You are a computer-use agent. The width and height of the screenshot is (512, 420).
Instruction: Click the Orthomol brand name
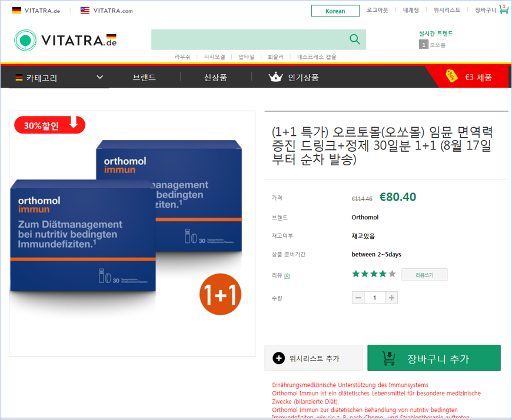point(365,217)
